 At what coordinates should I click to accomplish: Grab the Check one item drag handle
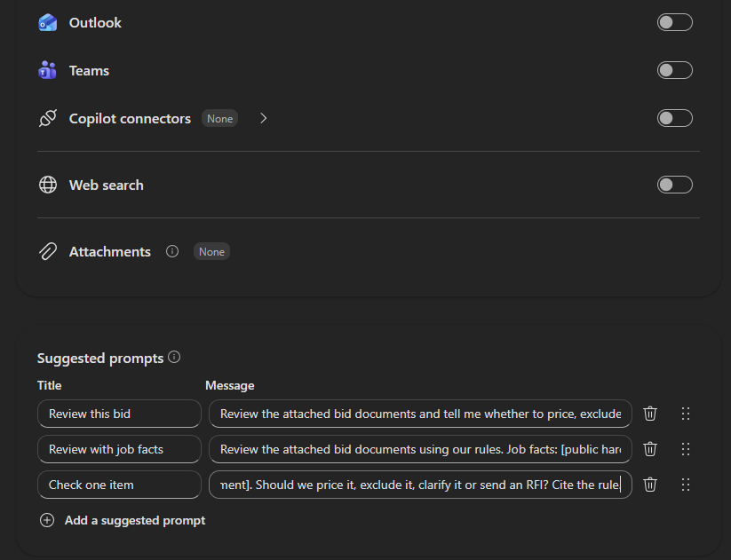click(x=686, y=485)
